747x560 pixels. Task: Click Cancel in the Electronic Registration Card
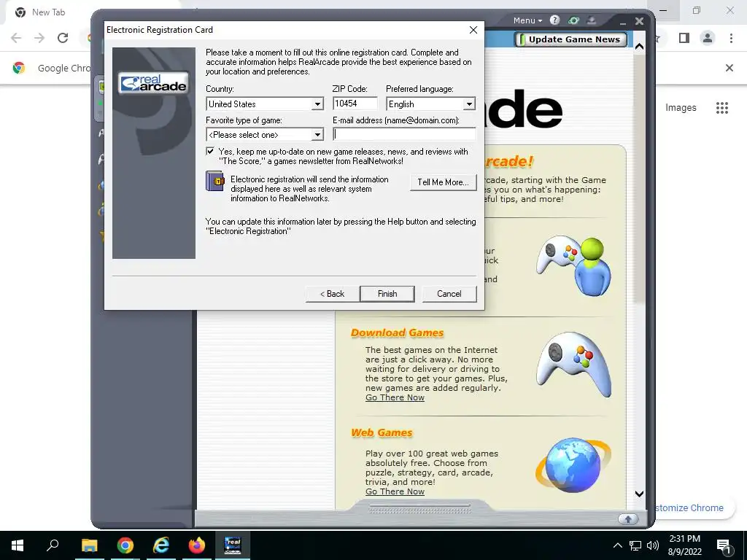pyautogui.click(x=449, y=294)
